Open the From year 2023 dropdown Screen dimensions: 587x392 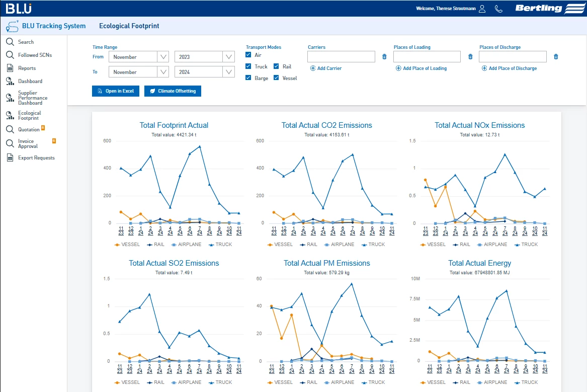click(229, 57)
